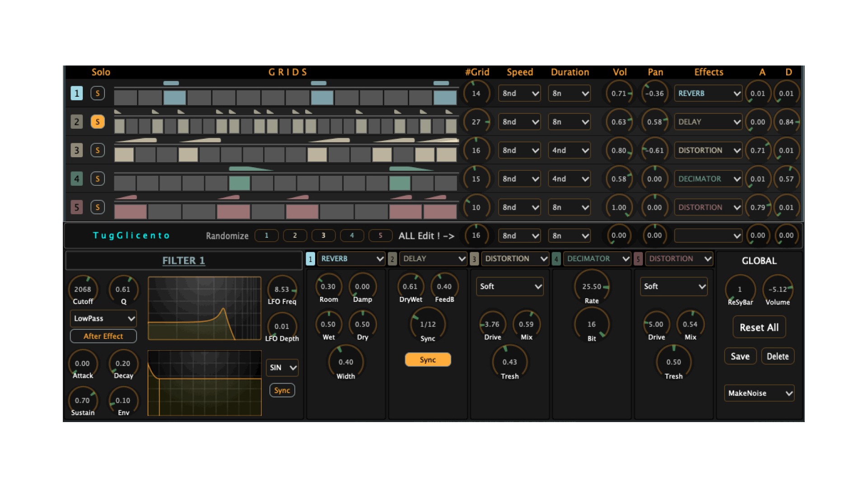
Task: Select track number 3 badge
Action: tap(76, 150)
